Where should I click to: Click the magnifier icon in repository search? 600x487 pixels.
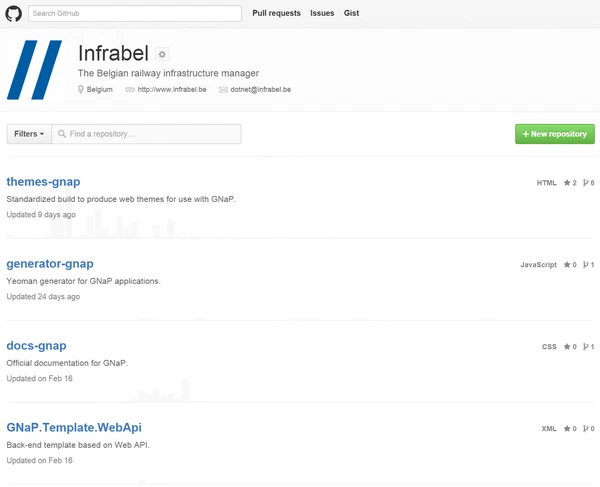click(x=62, y=134)
